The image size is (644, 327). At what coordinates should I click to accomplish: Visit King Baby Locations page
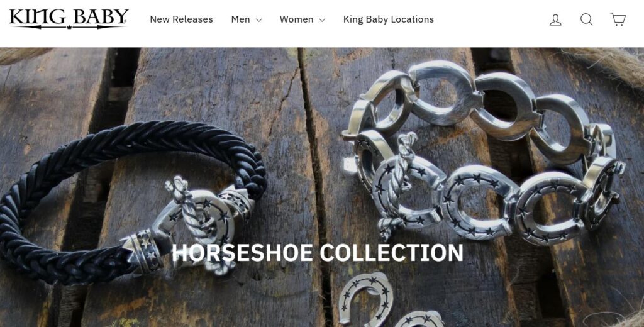tap(389, 19)
